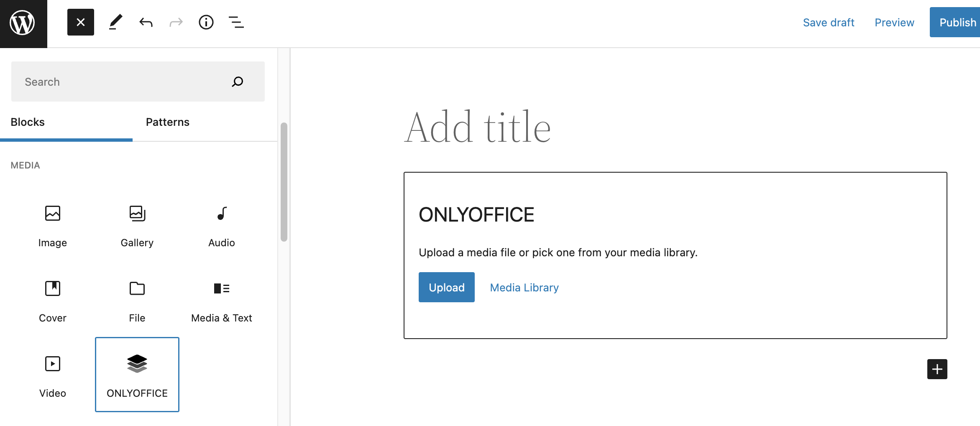Close the block inserter panel

(80, 22)
